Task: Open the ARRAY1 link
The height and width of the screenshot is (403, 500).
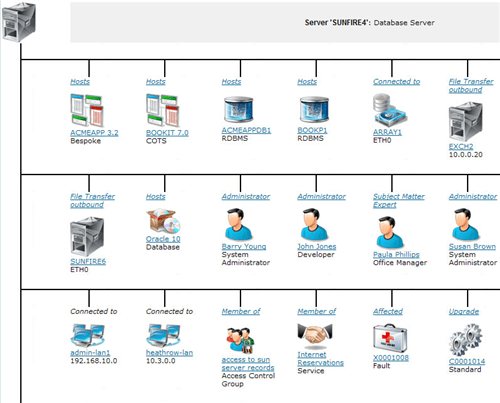Action: (387, 132)
